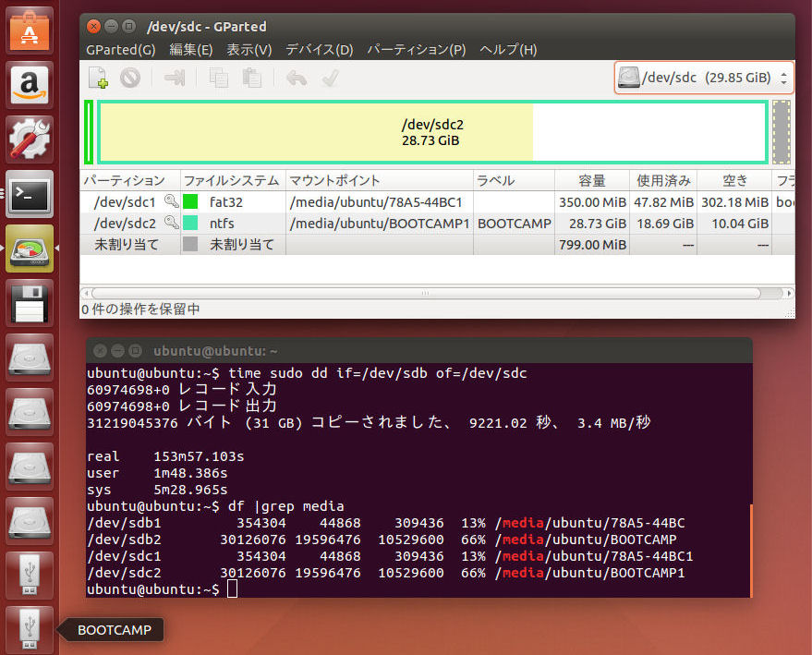
Task: Click the 799.00 MiB size cell
Action: 592,245
